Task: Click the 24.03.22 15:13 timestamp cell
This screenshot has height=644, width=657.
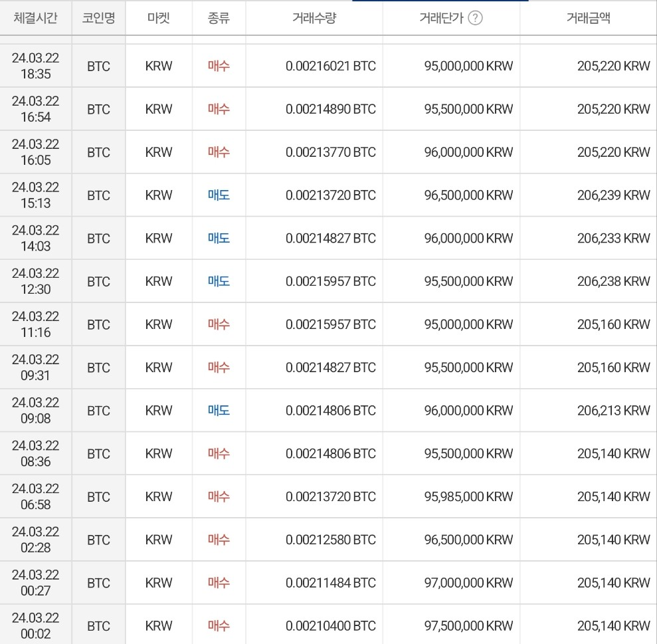Action: point(36,195)
